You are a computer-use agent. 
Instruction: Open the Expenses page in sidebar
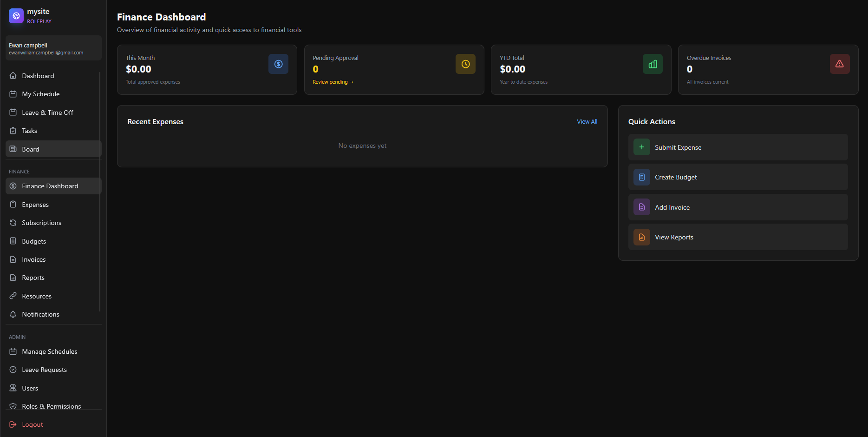click(x=35, y=205)
